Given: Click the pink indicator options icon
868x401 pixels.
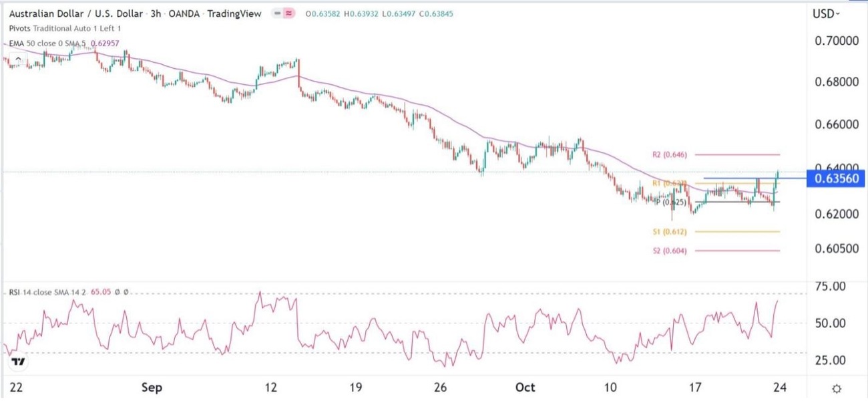Looking at the screenshot, I should click(x=288, y=13).
